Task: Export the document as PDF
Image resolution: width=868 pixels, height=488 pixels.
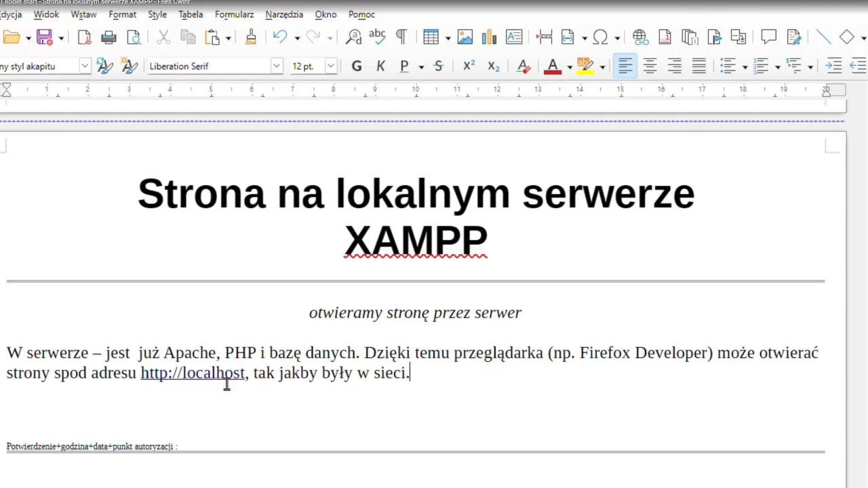Action: pyautogui.click(x=84, y=37)
